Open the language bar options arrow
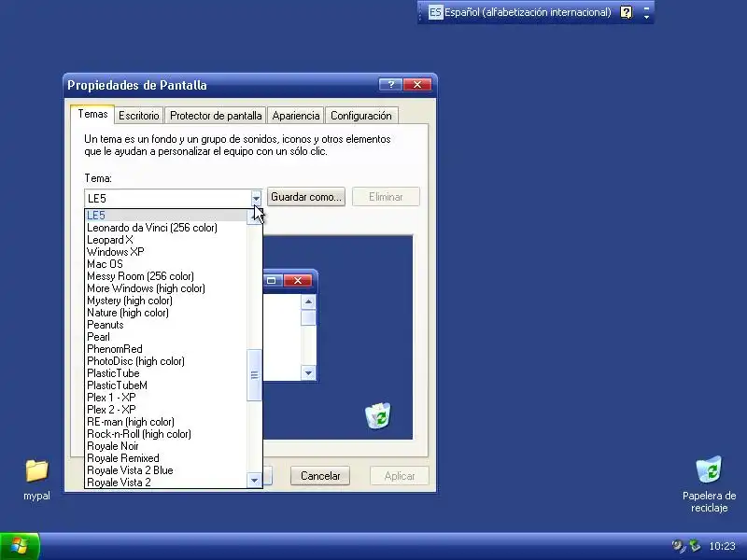 tap(646, 17)
